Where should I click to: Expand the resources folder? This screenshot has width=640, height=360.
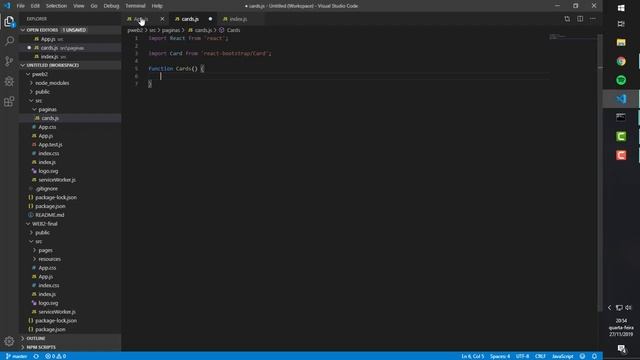35,259
